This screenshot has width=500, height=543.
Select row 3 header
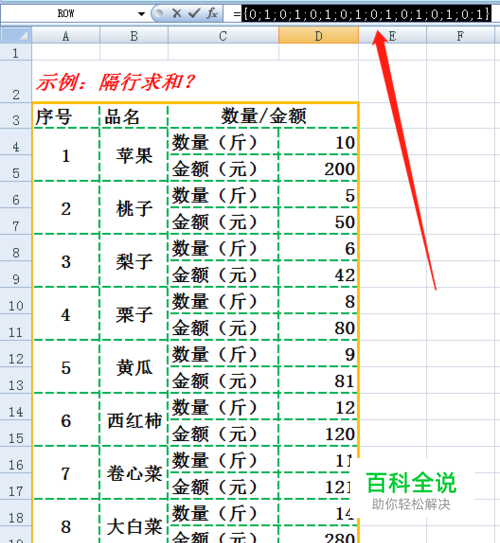coord(16,116)
